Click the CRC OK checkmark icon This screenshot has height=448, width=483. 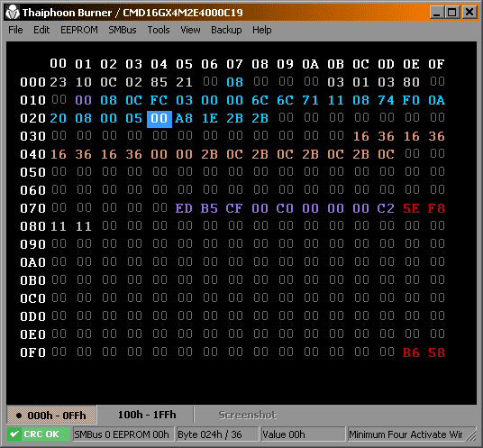pos(14,434)
